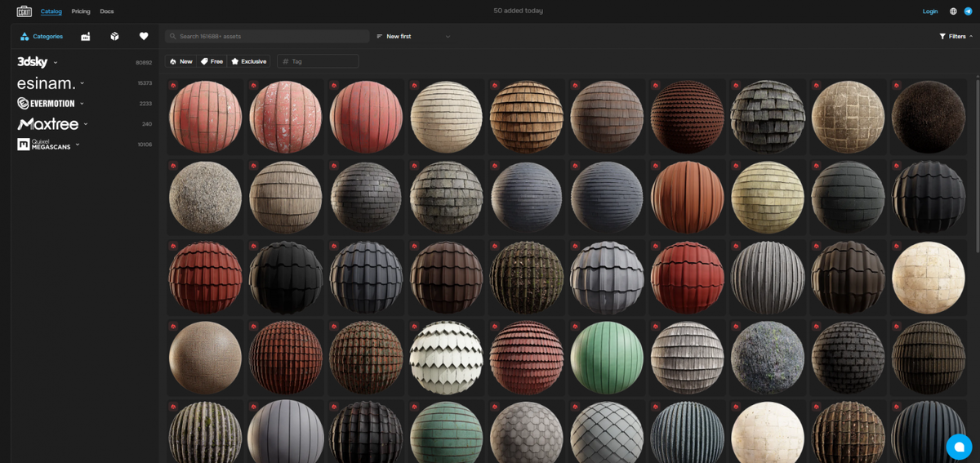
Task: Click flame badge on green standing-seam metal thumbnail
Action: click(574, 327)
